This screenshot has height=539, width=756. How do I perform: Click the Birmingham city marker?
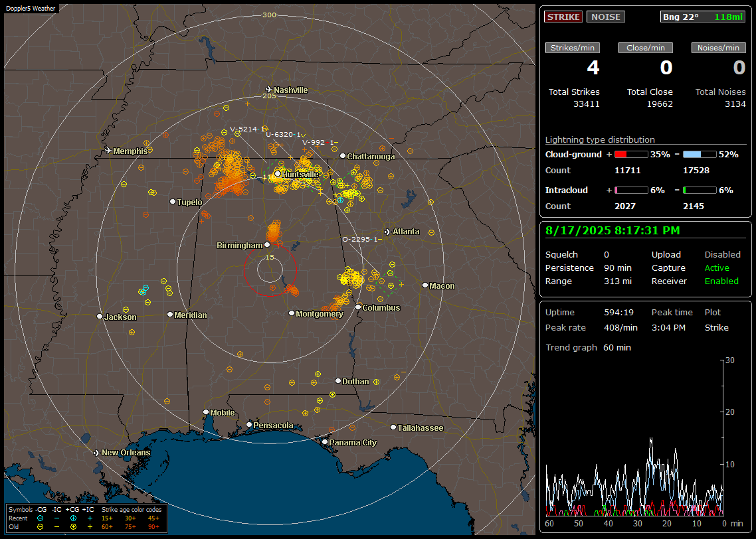(267, 245)
